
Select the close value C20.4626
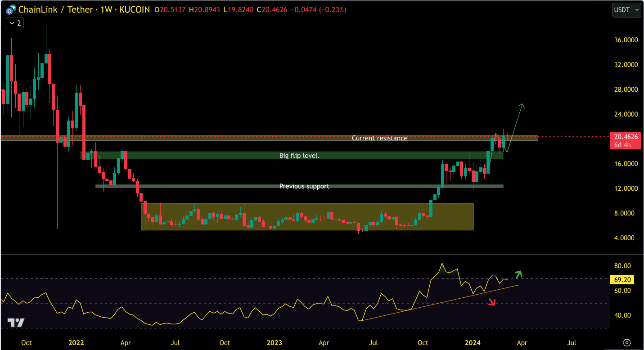pyautogui.click(x=272, y=9)
